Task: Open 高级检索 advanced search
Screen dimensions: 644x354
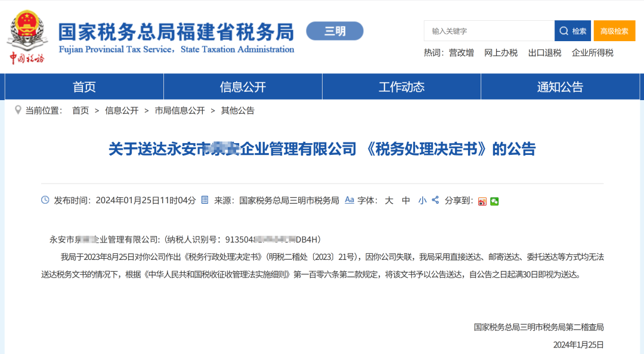Action: 614,31
